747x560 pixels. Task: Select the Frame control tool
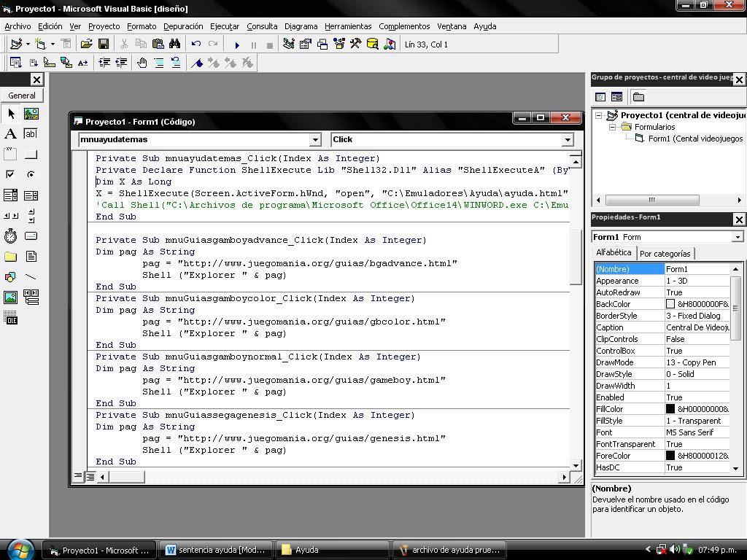(10, 155)
